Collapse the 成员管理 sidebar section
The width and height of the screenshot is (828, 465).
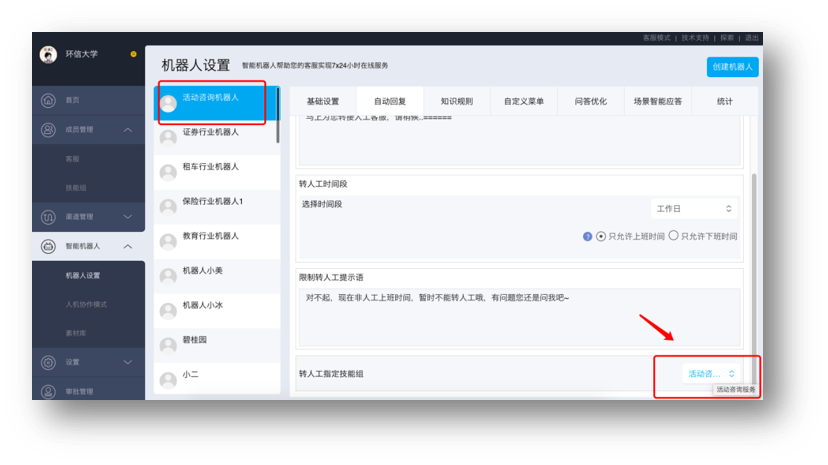[128, 130]
